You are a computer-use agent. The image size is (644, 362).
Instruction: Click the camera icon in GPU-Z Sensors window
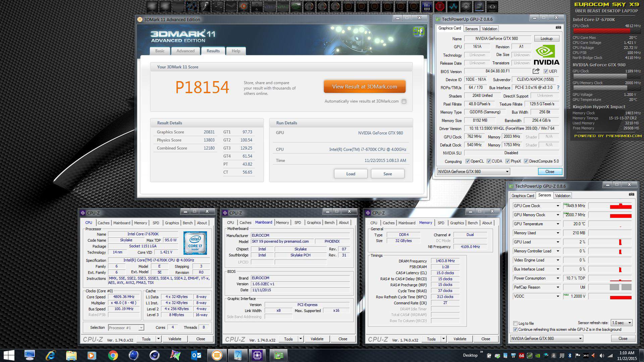(x=631, y=194)
